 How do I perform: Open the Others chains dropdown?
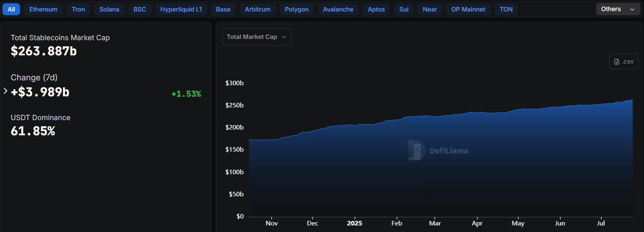coord(617,9)
